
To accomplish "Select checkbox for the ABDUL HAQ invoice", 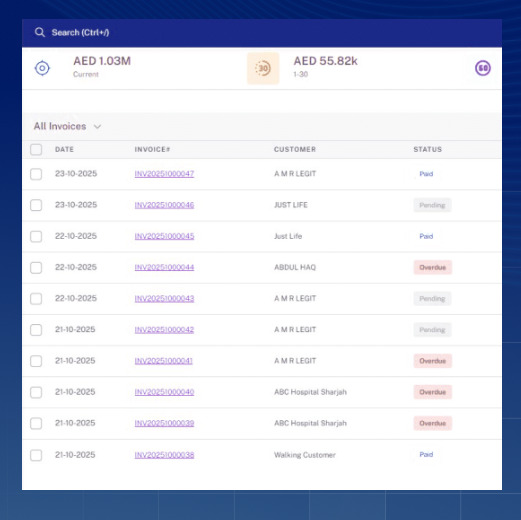I will point(36,267).
